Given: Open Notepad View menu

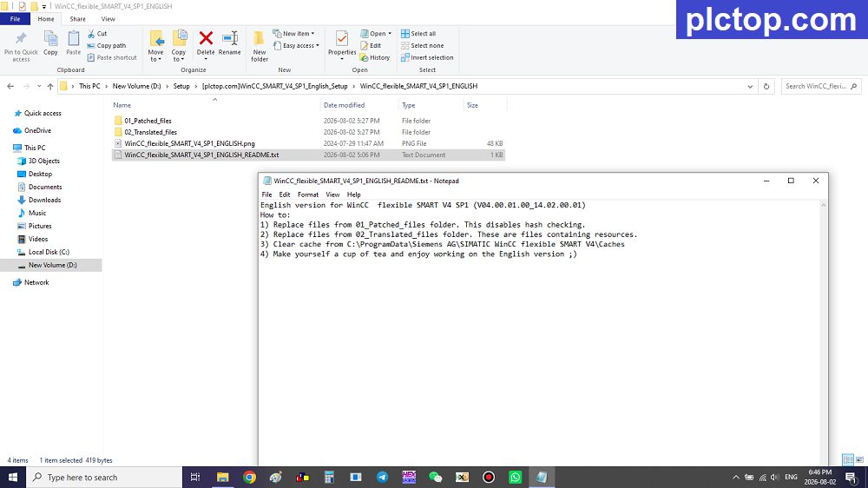Looking at the screenshot, I should (332, 195).
